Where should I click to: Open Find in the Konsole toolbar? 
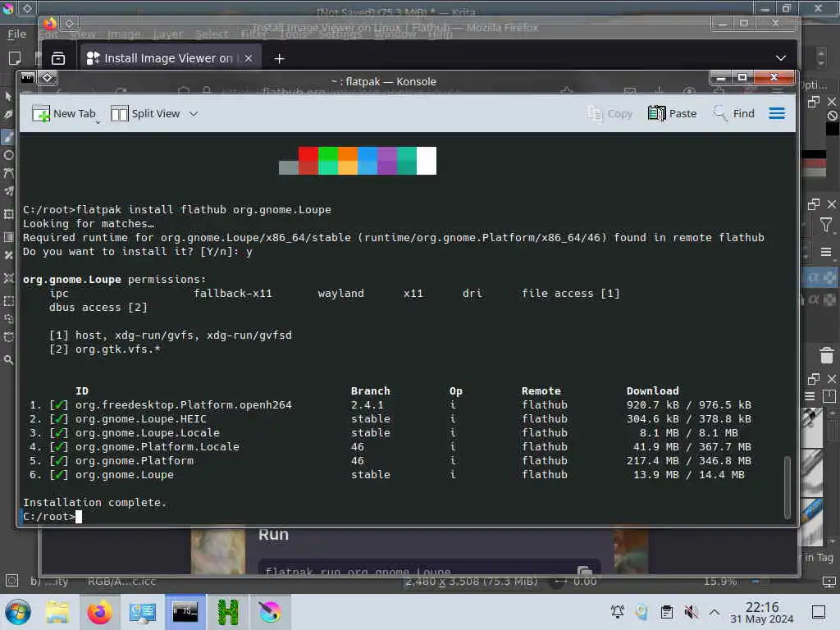tap(733, 113)
